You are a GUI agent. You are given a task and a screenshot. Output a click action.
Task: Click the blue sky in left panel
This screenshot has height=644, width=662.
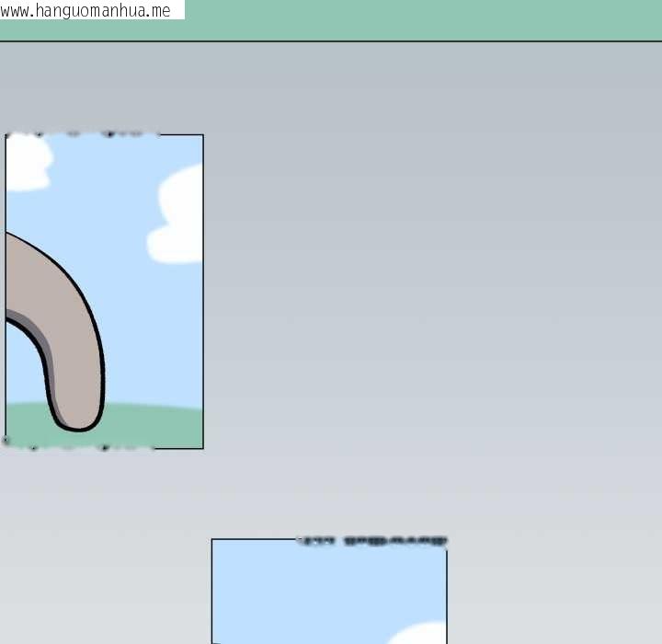point(110,184)
